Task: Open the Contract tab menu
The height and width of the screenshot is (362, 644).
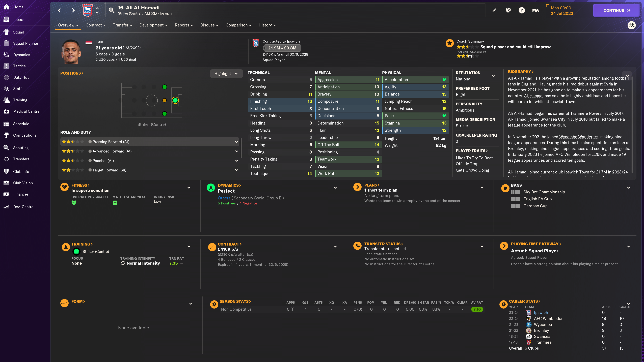Action: point(95,25)
